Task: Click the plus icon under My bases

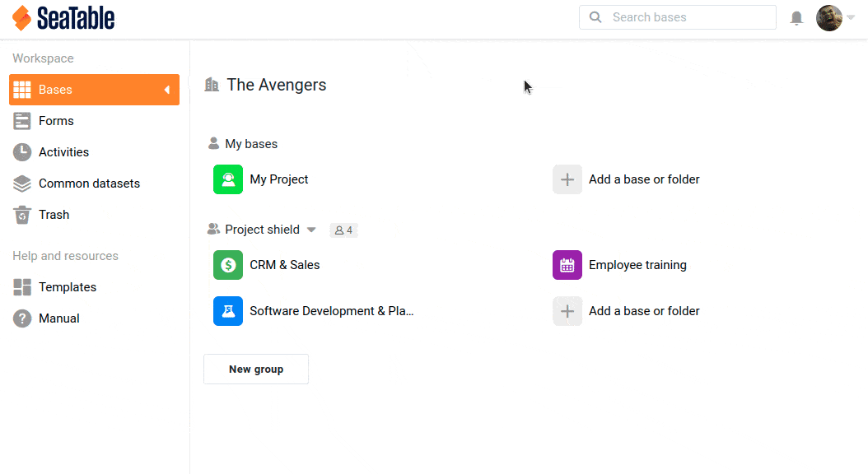Action: tap(567, 179)
